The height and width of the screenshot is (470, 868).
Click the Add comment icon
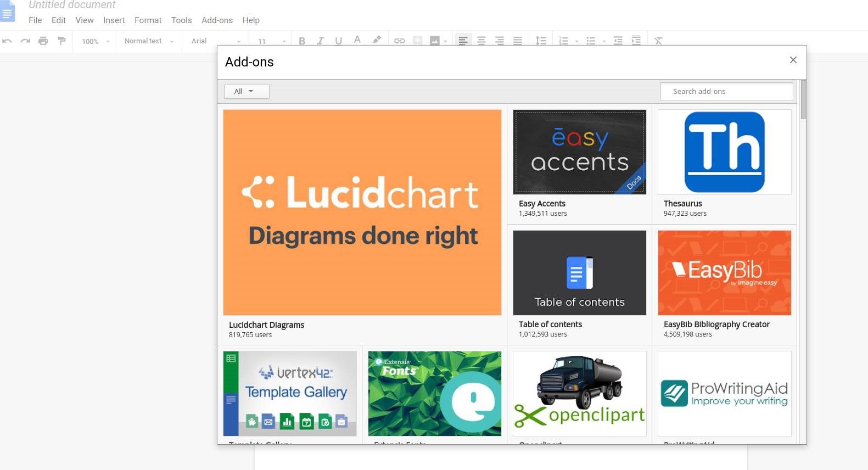[x=418, y=41]
